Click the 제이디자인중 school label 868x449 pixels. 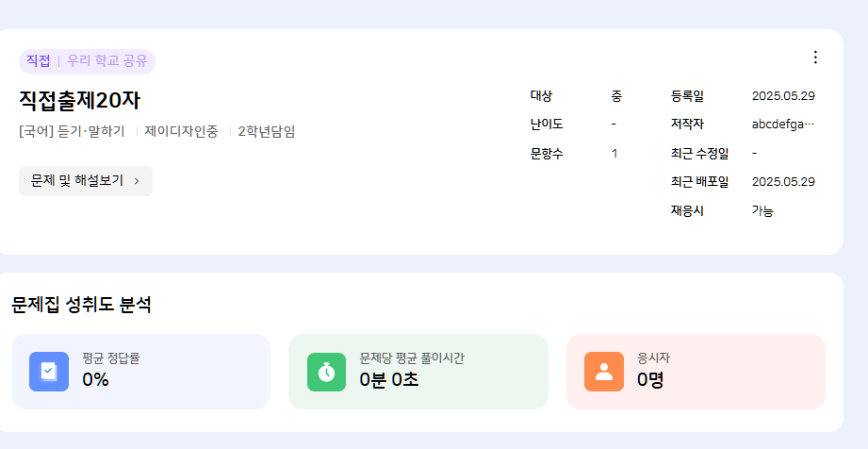[183, 131]
